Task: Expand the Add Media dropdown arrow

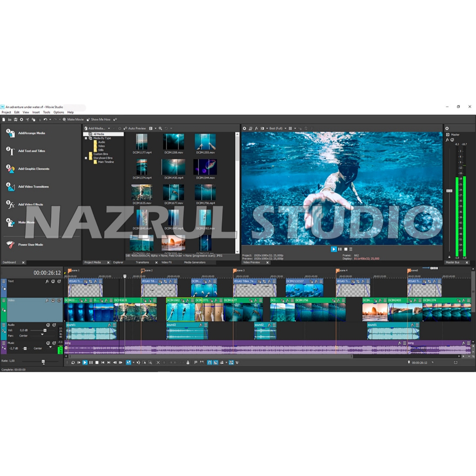Action: (109, 128)
